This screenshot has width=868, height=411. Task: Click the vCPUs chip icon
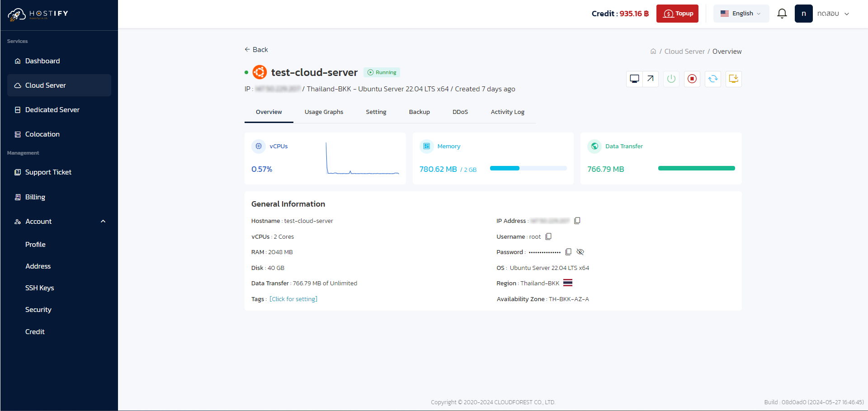[259, 146]
